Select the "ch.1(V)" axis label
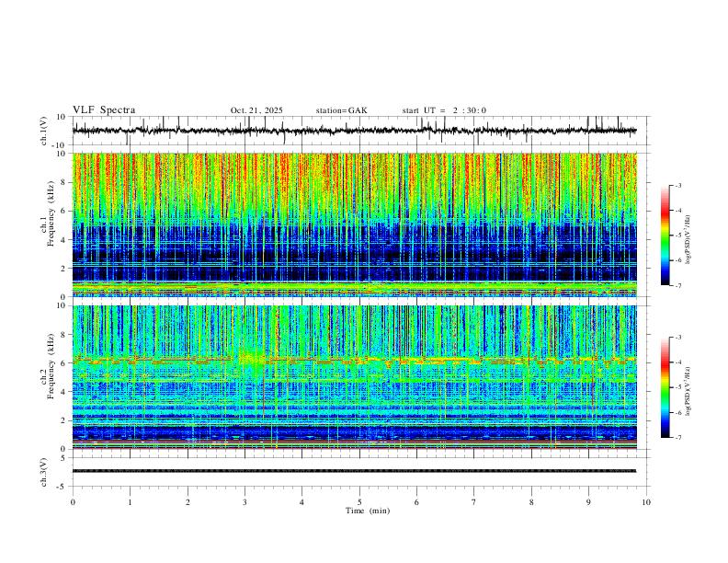The height and width of the screenshot is (563, 728). tap(44, 131)
